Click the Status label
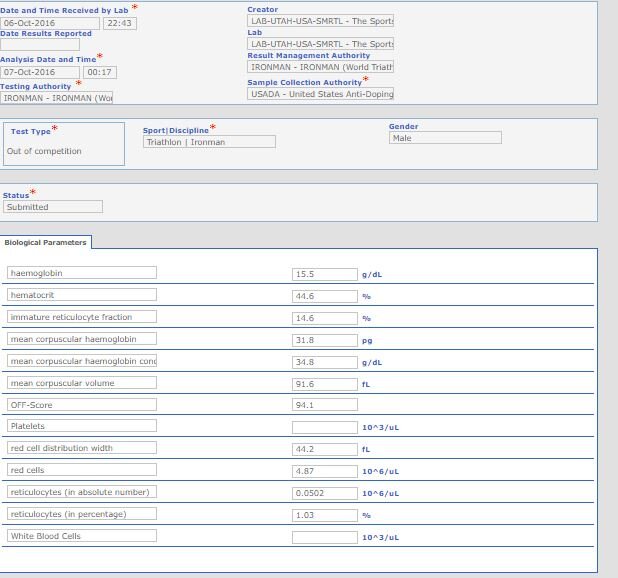Screen dimensions: 618x578 click(x=16, y=195)
